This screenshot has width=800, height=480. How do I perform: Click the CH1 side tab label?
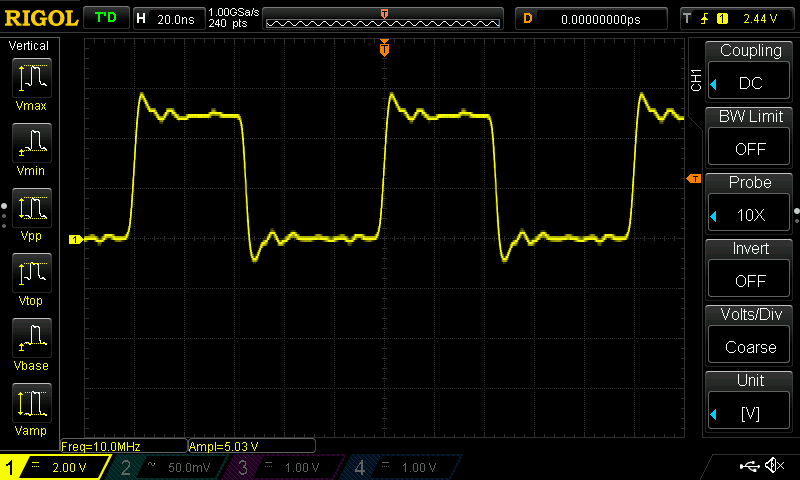696,80
